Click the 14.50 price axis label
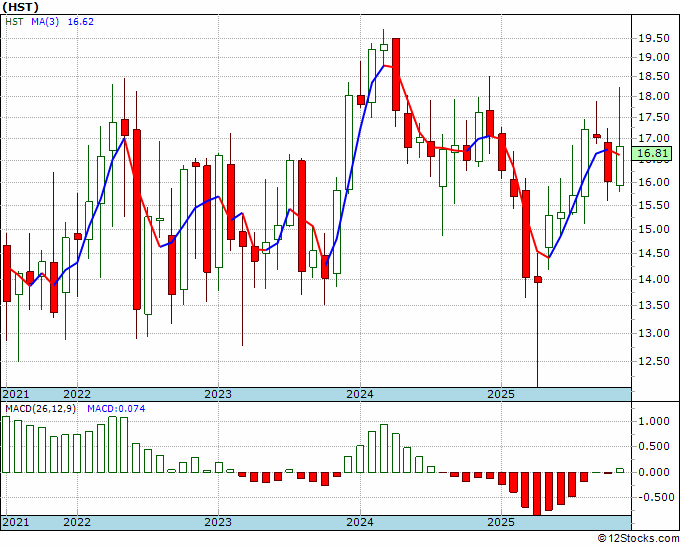Screen dimensions: 680x546 (x=654, y=253)
